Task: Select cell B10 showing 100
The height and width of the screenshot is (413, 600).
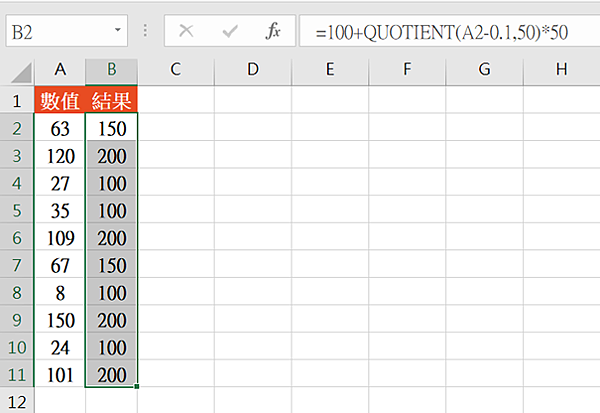Action: 111,347
